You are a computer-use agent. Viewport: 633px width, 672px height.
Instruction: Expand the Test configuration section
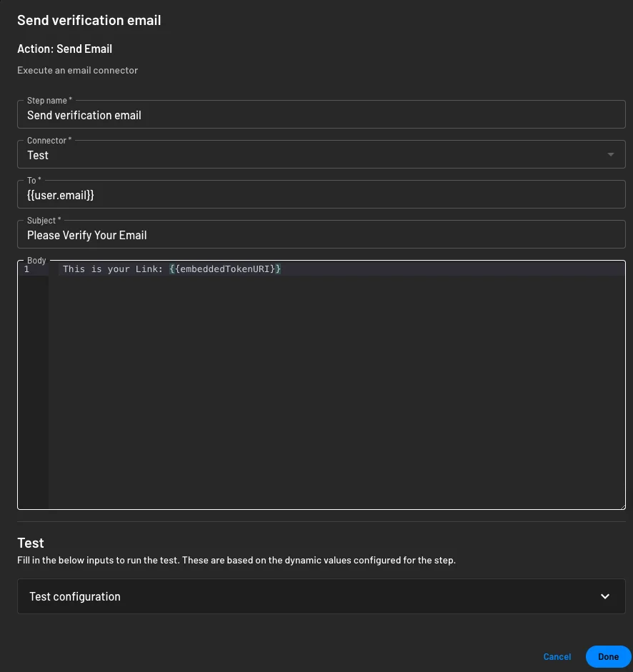(322, 596)
